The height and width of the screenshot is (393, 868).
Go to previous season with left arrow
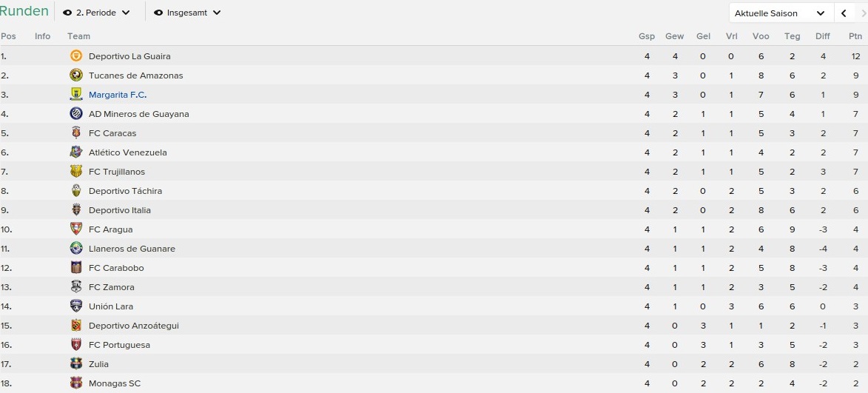844,13
